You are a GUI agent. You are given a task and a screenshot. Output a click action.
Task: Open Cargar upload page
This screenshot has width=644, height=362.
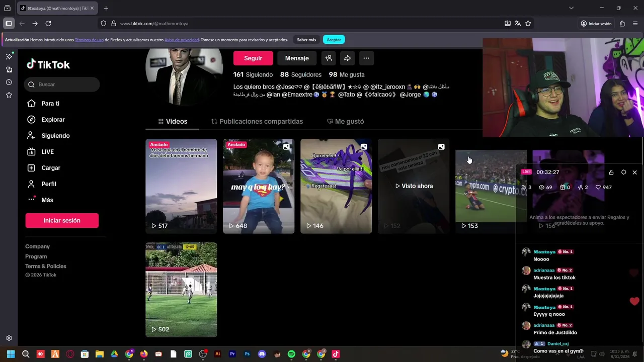(51, 168)
